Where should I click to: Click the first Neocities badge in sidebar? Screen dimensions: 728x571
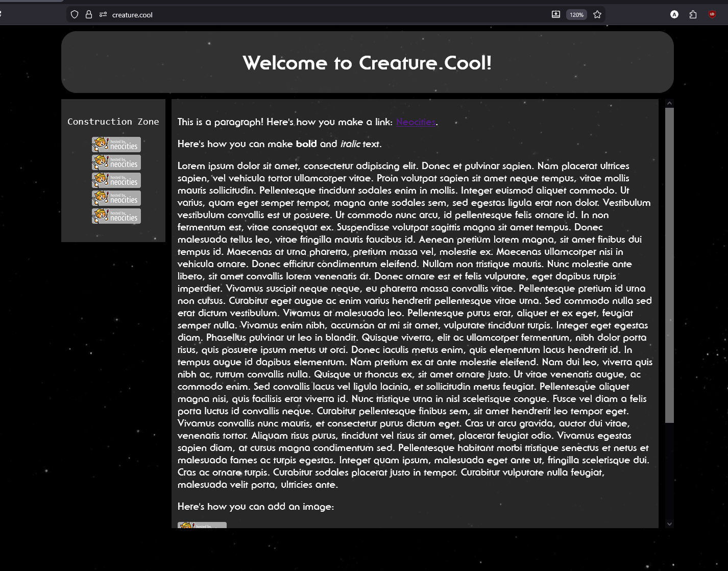[x=116, y=145]
